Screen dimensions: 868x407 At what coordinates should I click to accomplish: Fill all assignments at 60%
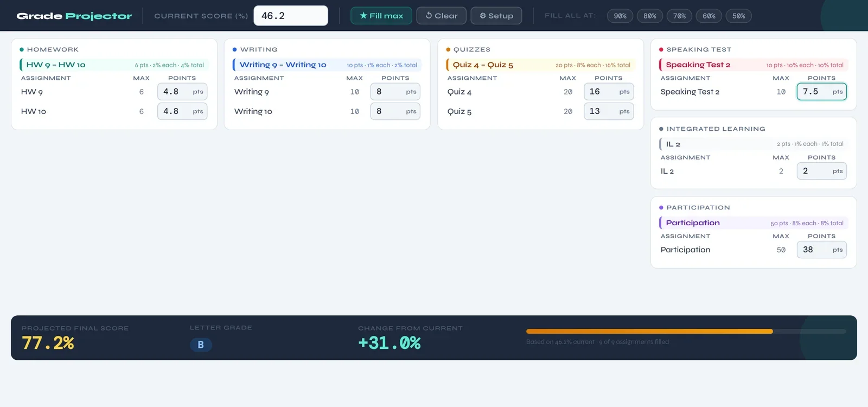[709, 16]
